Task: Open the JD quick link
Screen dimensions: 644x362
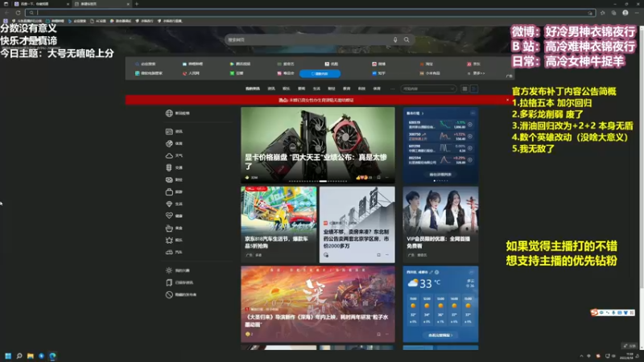Action: pyautogui.click(x=473, y=64)
